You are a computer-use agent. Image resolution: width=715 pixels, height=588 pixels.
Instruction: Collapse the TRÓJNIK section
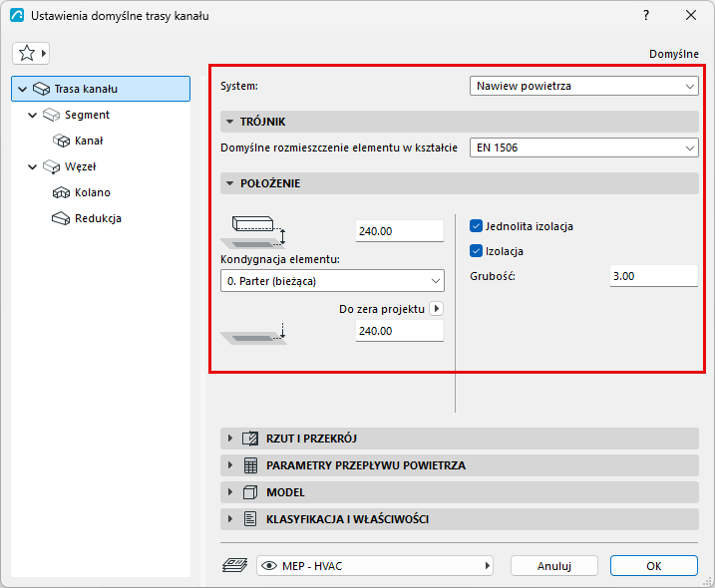click(x=229, y=122)
